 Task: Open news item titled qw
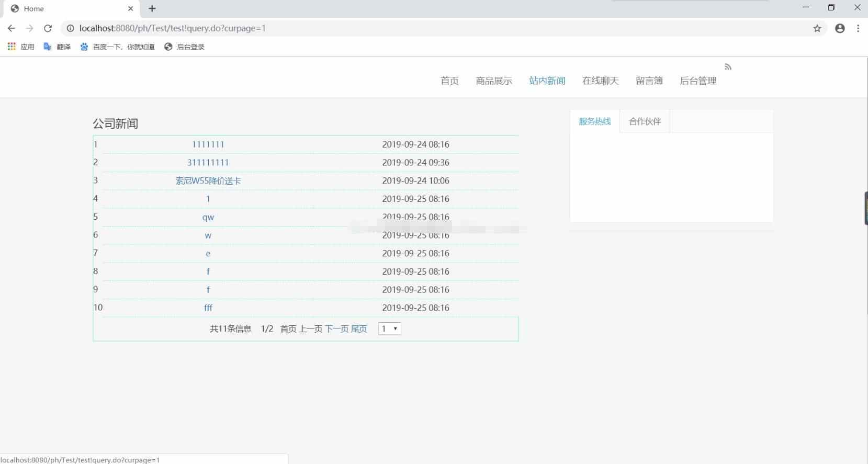pos(208,217)
